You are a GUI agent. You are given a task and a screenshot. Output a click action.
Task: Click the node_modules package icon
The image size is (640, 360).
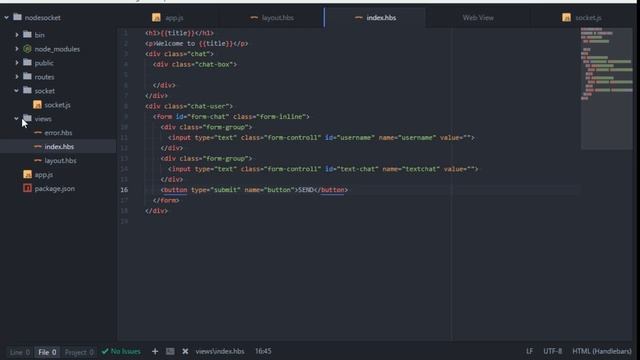27,49
